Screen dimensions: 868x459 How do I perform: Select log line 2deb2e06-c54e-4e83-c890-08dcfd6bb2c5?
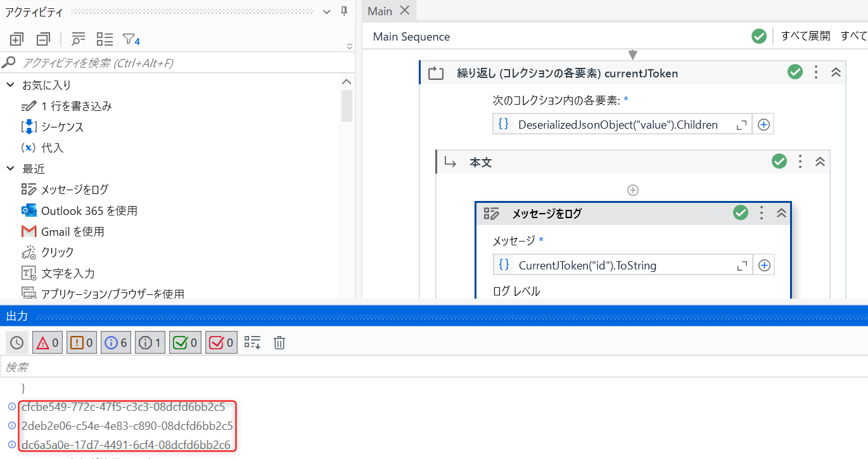click(x=127, y=425)
